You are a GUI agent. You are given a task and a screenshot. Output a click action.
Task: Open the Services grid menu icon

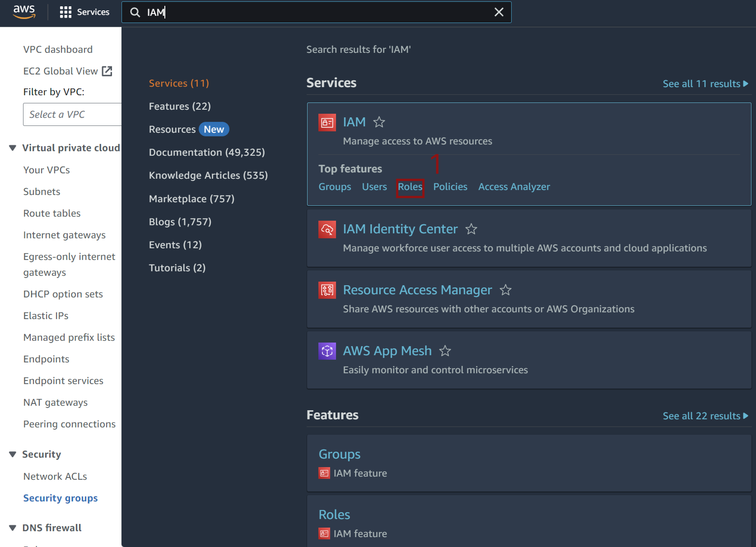coord(65,12)
